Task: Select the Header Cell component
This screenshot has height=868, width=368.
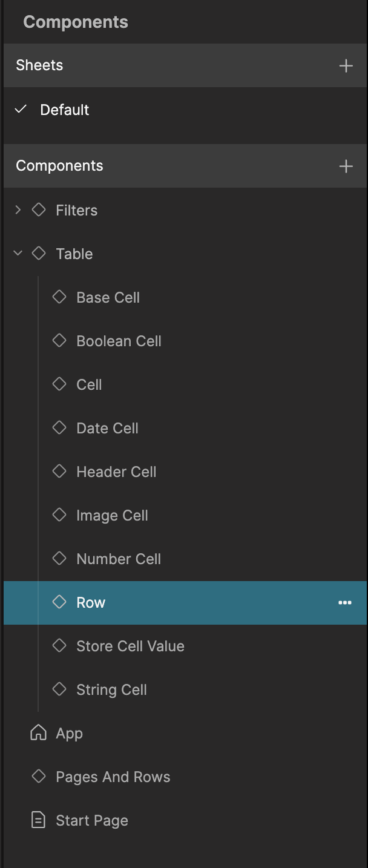Action: pos(116,472)
